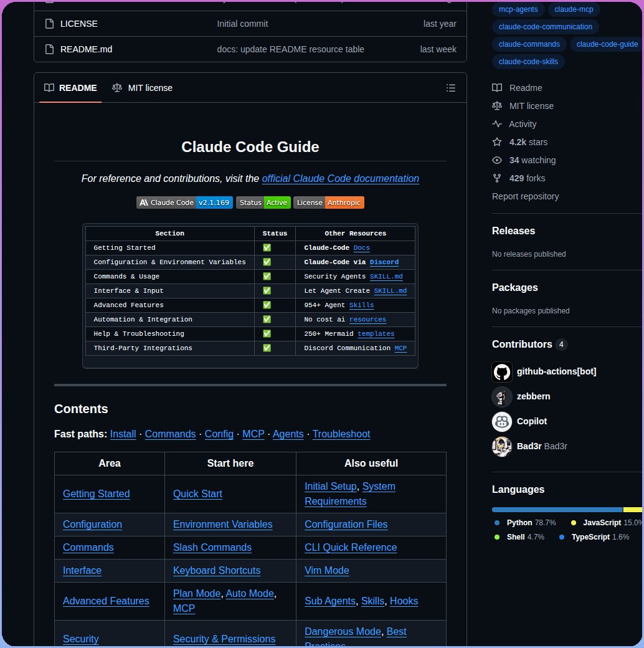Open the 954+ Agent Skills link
The width and height of the screenshot is (644, 648).
pyautogui.click(x=361, y=305)
